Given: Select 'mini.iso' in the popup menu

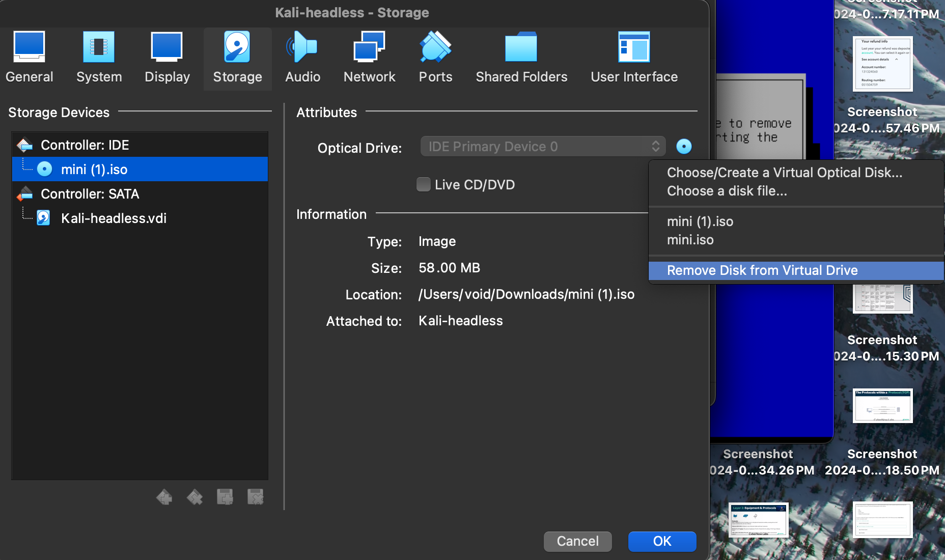Looking at the screenshot, I should 796,240.
